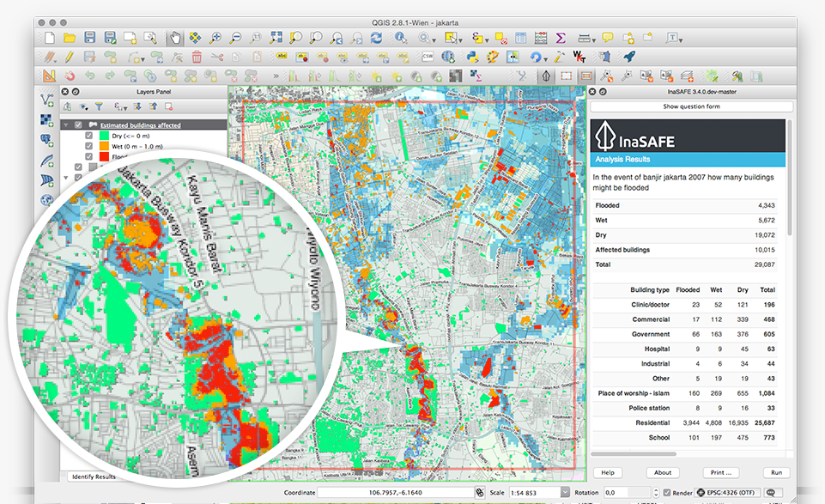Collapse the Estimated buildings affected group
Screen dimensions: 825x504
point(66,125)
